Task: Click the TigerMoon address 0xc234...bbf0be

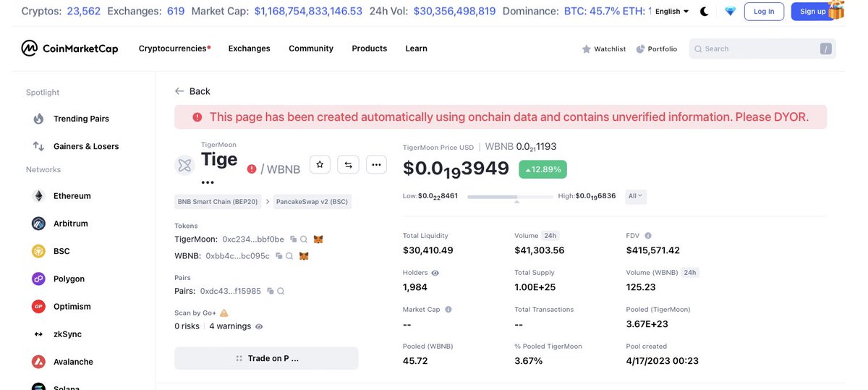Action: tap(253, 239)
